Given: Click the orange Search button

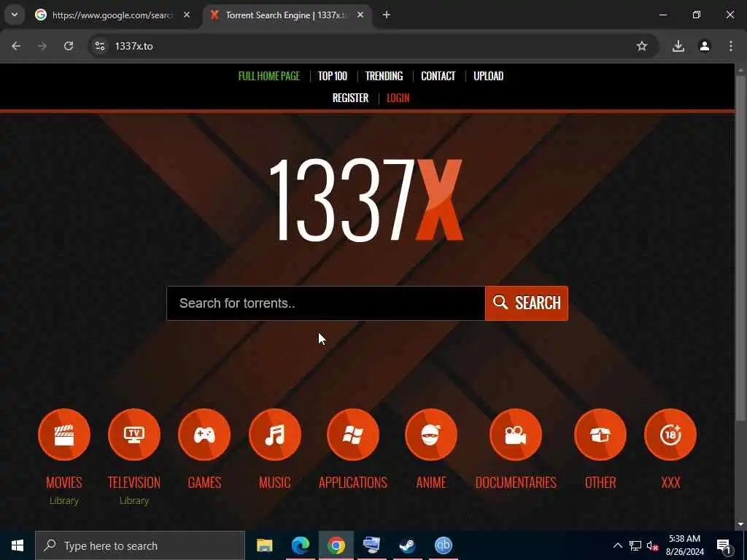Looking at the screenshot, I should pyautogui.click(x=527, y=303).
